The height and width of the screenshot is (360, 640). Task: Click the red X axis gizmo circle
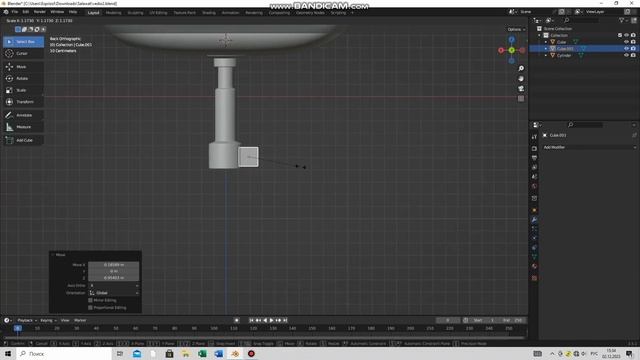point(501,50)
